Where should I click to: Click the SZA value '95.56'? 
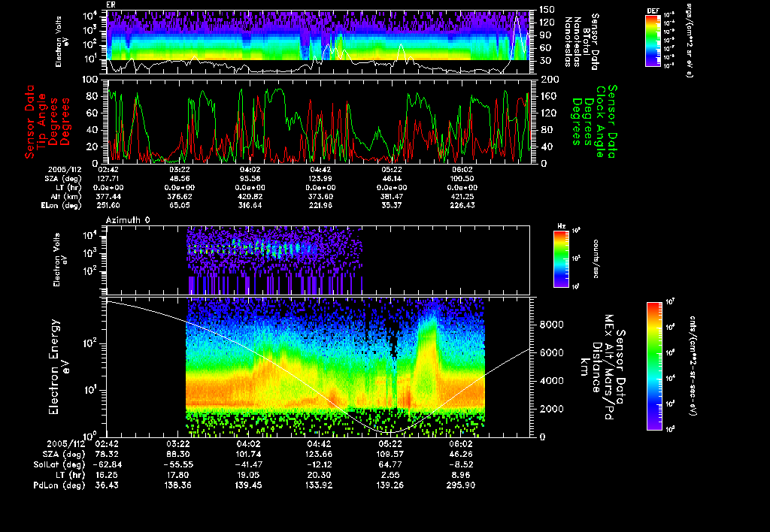click(x=250, y=179)
